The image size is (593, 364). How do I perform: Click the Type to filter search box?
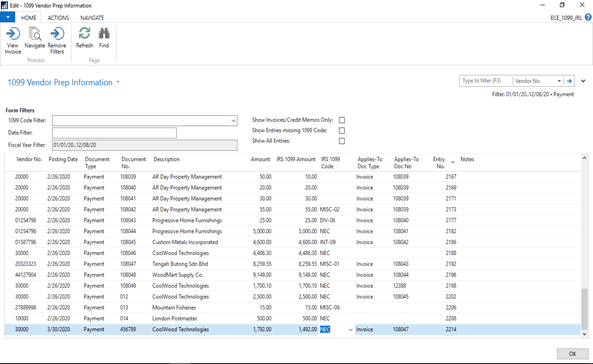pyautogui.click(x=486, y=81)
